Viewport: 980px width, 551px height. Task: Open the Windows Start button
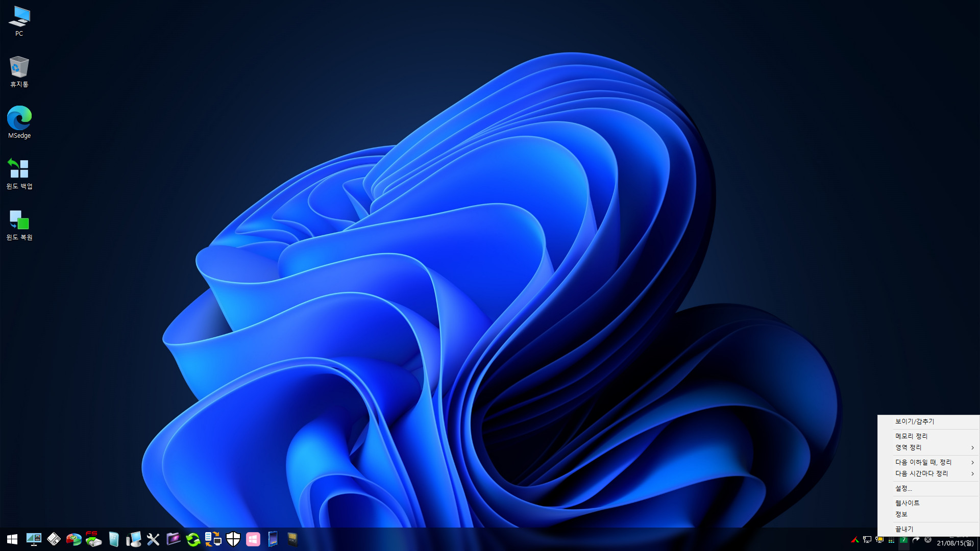[x=12, y=539]
